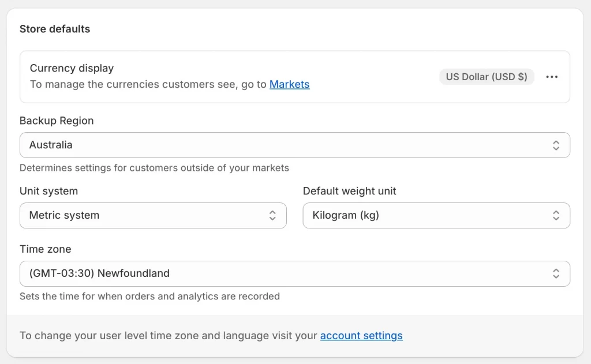Image resolution: width=591 pixels, height=364 pixels.
Task: Click the up-down chevron icon in Backup Region
Action: 555,145
